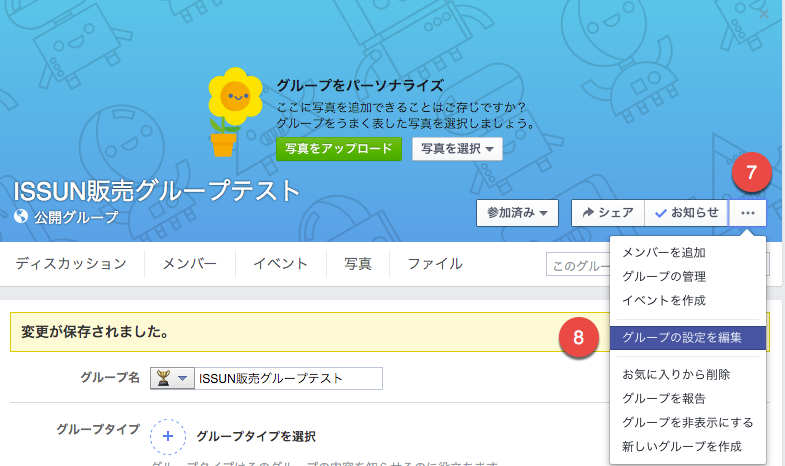The height and width of the screenshot is (466, 785).
Task: Click the more options ellipsis button
Action: 747,213
